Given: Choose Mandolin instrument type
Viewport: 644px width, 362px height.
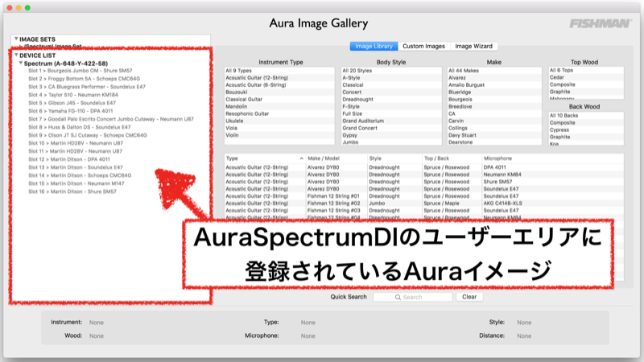Looking at the screenshot, I should point(279,107).
